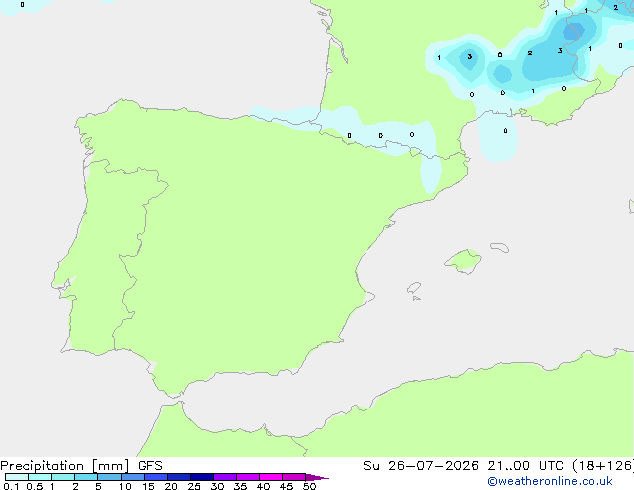Pick the 0.5–1 mm legend swatch
634x490 pixels.
pyautogui.click(x=40, y=477)
